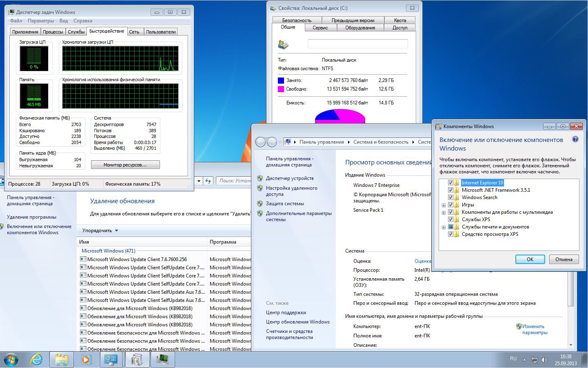Screen dimensions: 588x368
Task: Click the Task Manager taskbar icon
Action: (163, 359)
